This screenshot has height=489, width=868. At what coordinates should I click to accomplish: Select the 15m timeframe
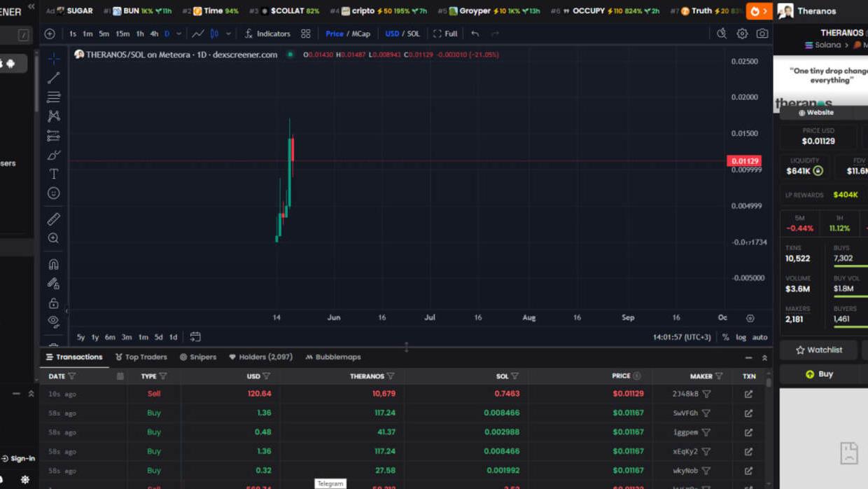point(122,34)
